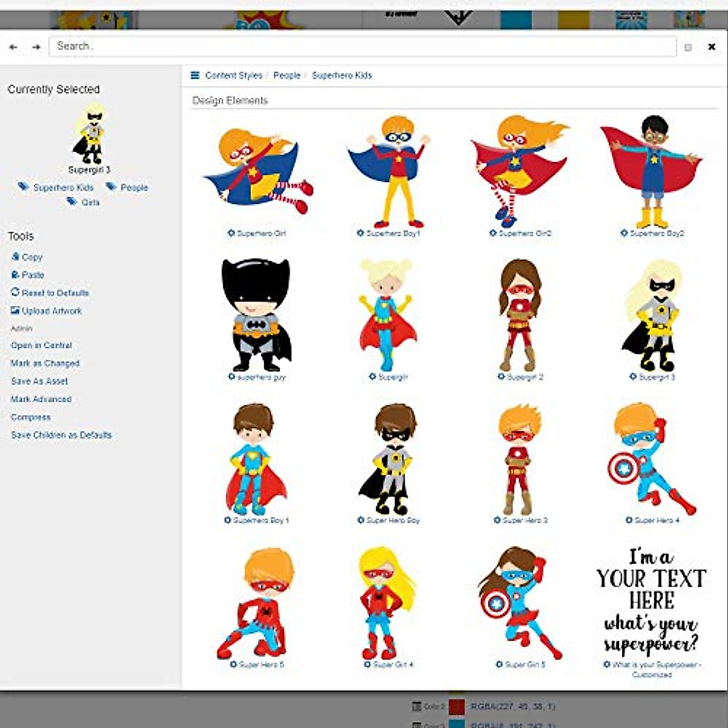This screenshot has height=728, width=728.
Task: Click the back arrow navigation icon
Action: coord(13,47)
